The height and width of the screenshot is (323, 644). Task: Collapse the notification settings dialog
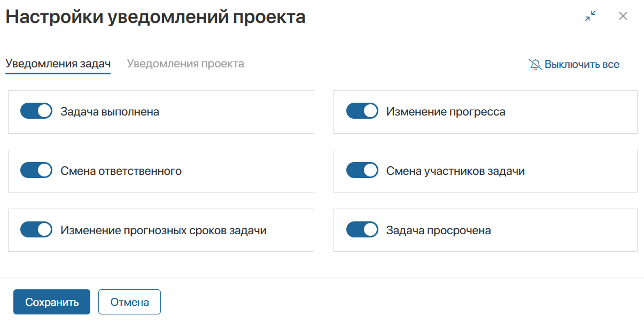tap(591, 16)
